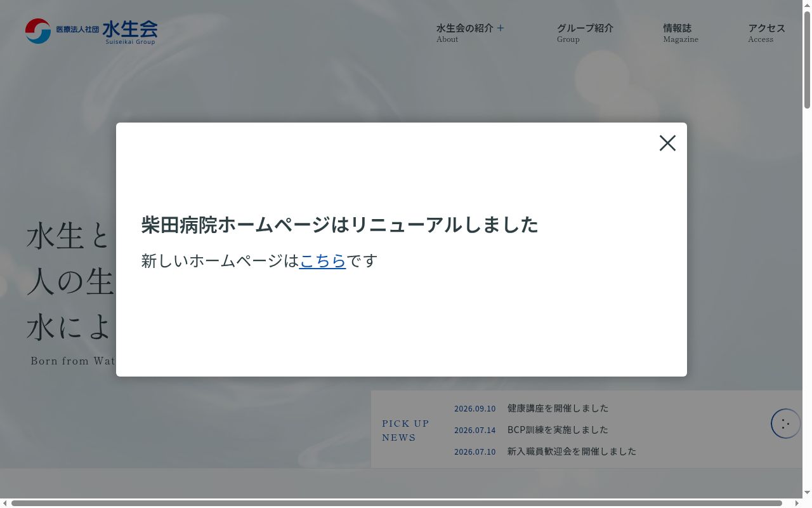Open news item BCP訓練を実施しました
This screenshot has width=812, height=508.
click(558, 430)
